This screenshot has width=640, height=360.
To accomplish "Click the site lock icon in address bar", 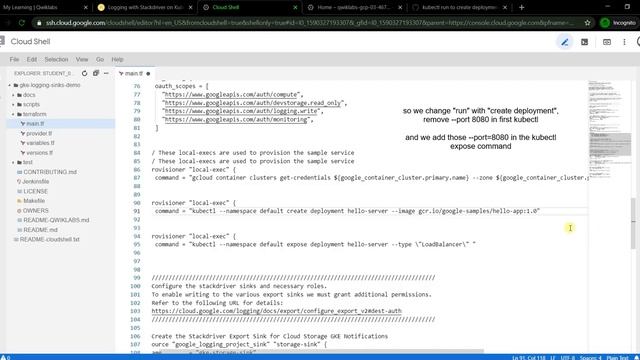I will [39, 23].
